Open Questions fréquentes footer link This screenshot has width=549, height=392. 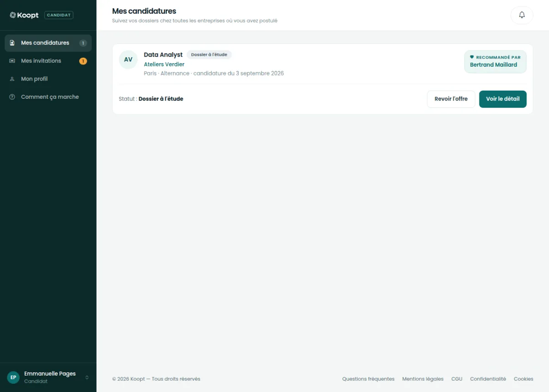[x=368, y=379]
